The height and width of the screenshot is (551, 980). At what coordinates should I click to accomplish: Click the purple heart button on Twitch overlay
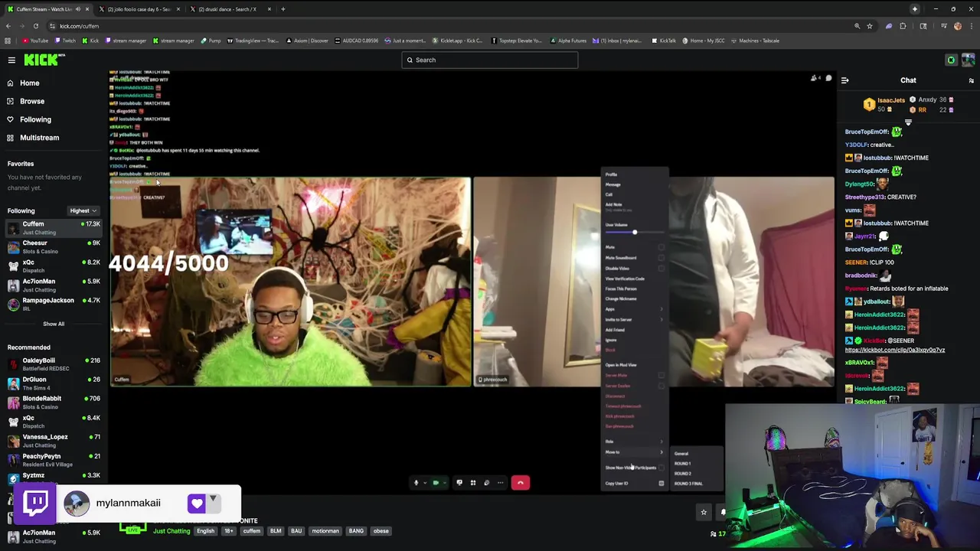197,504
